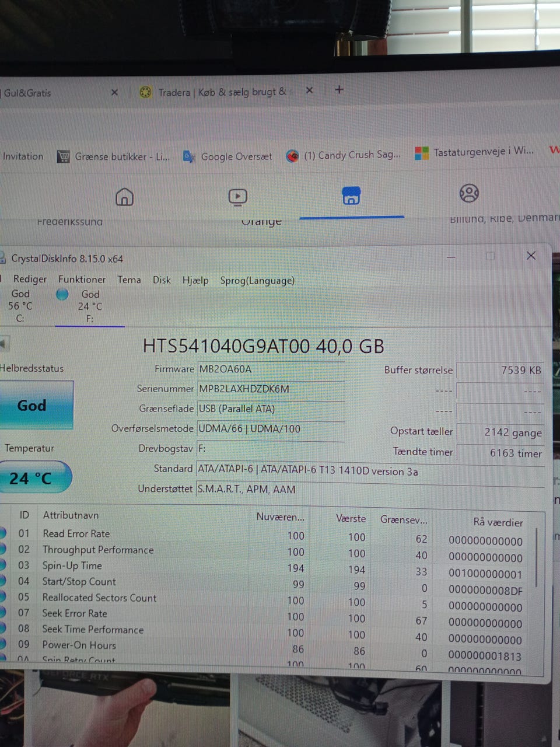Open Candy Crush Saga bookmark
560x747 pixels.
click(344, 155)
